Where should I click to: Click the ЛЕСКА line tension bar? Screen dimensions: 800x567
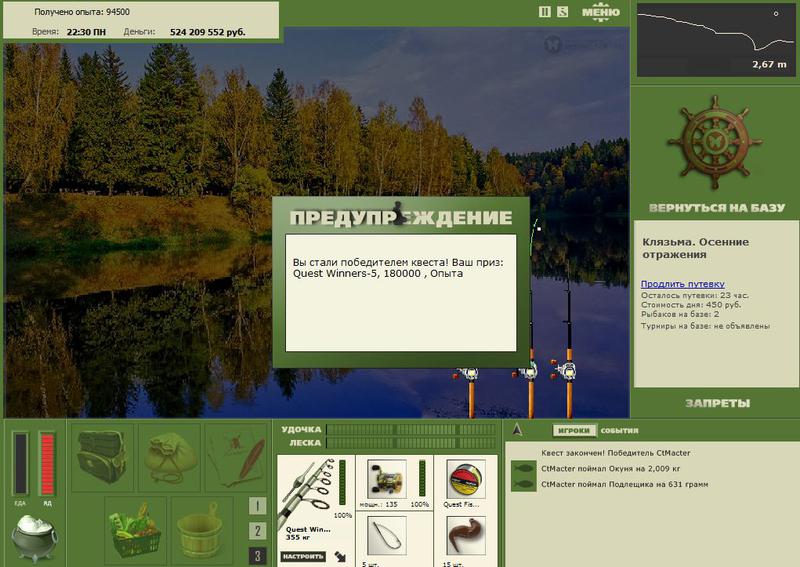pos(411,443)
